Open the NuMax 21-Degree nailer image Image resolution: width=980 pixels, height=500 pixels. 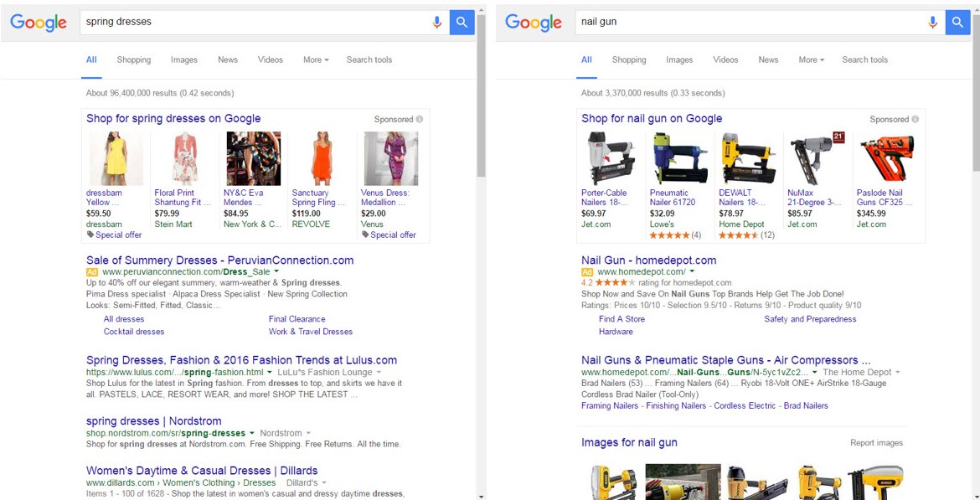818,158
